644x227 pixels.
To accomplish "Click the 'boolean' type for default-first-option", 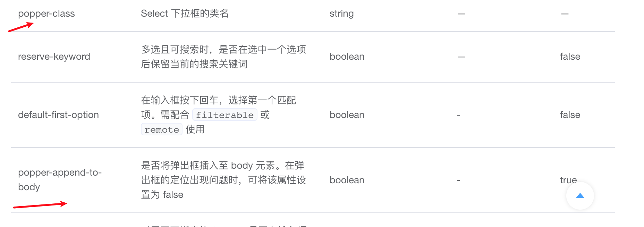I will point(347,115).
